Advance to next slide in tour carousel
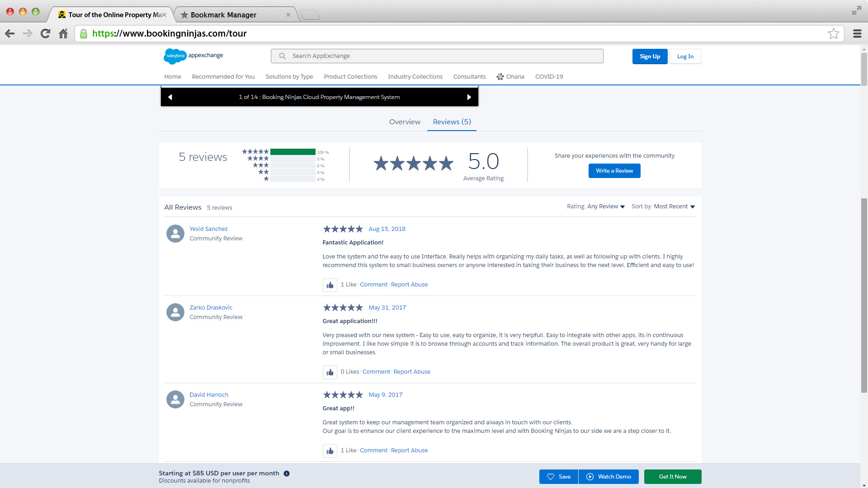Screen dimensions: 868x488 [x=469, y=97]
